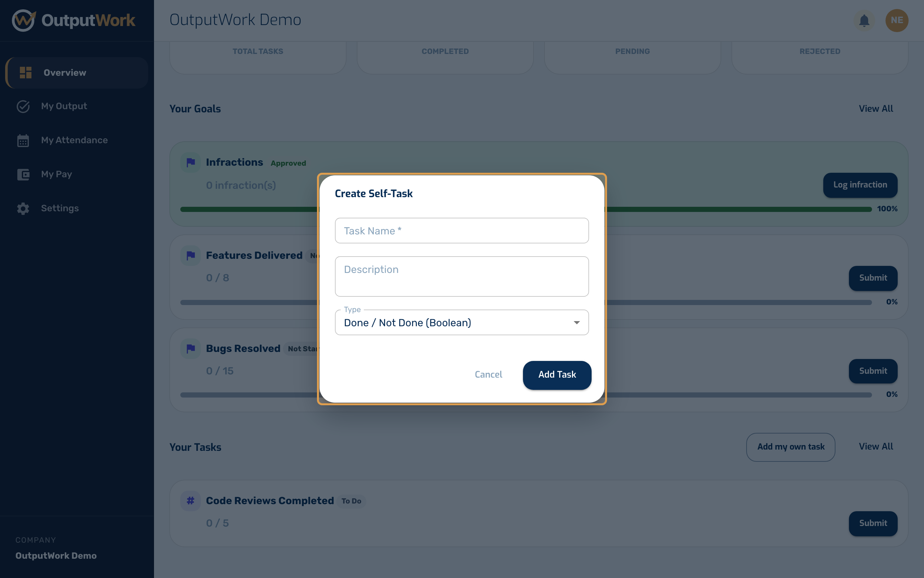Click the Infractions 100% progress bar

coord(526,209)
